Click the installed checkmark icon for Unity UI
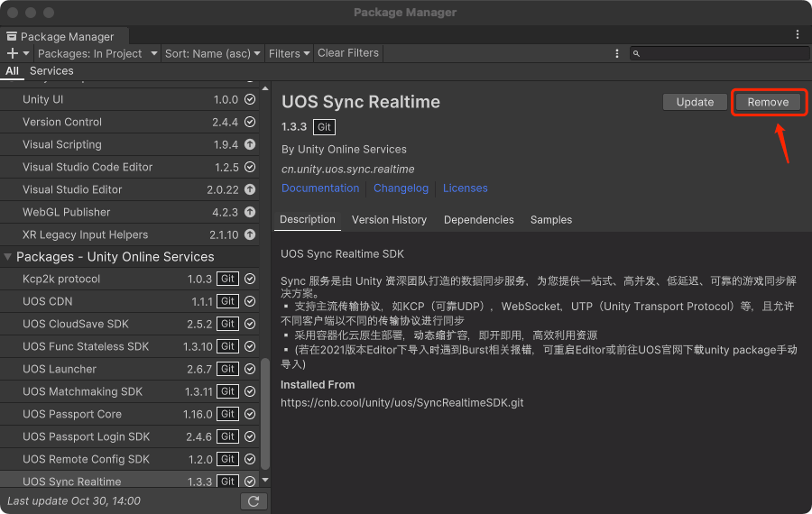 250,99
